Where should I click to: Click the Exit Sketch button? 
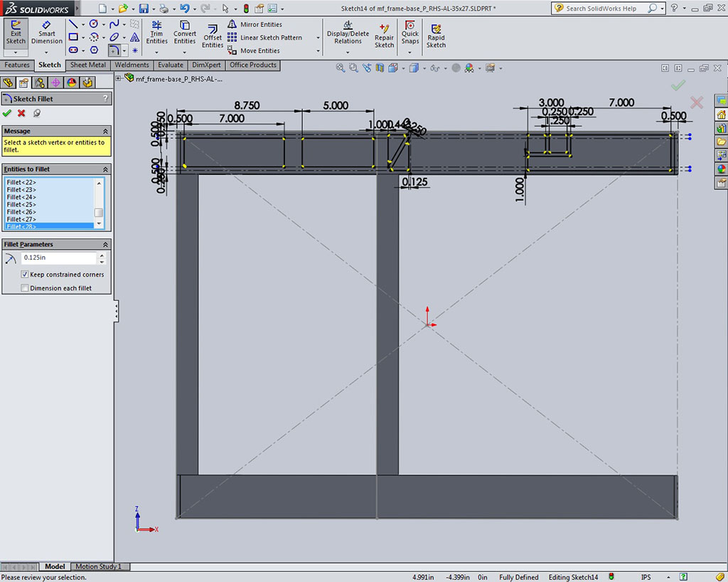point(16,33)
